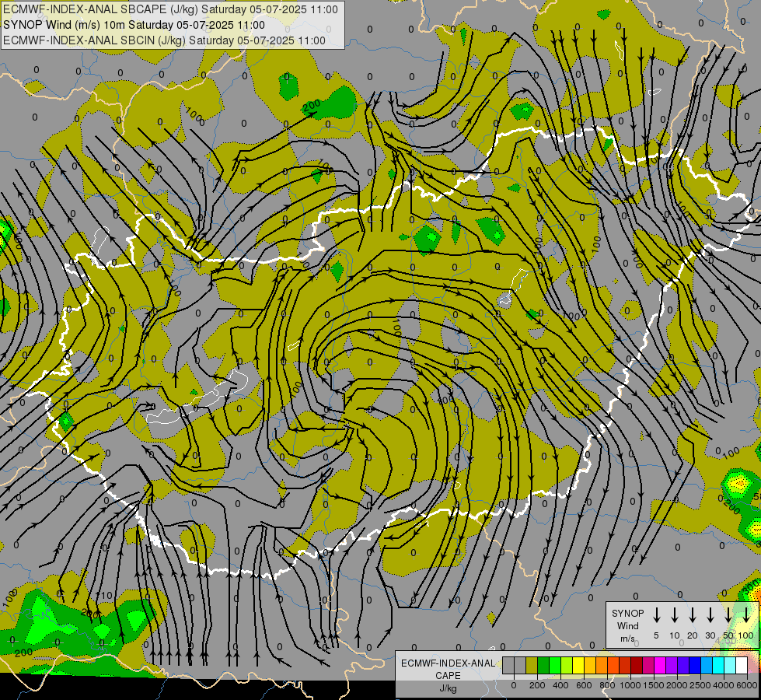Click the SBCAPE title line at top
This screenshot has height=700, width=761.
tap(170, 9)
